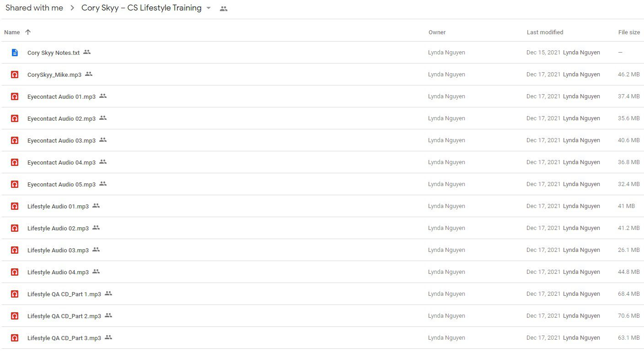Screen dimensions: 644x352
Task: Click the 68.4 MB file size value
Action: [628, 294]
